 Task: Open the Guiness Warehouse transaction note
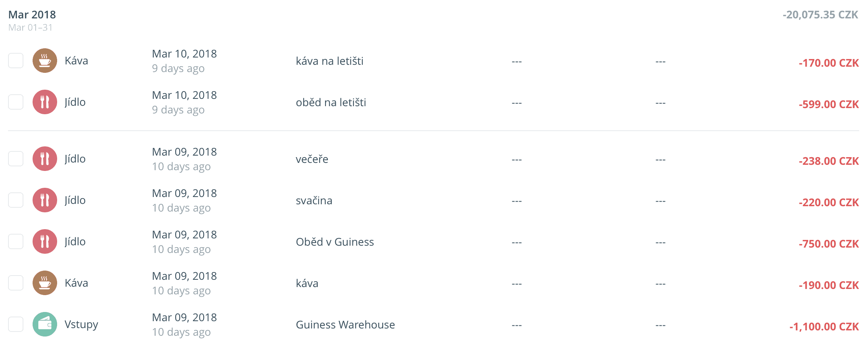pos(345,325)
